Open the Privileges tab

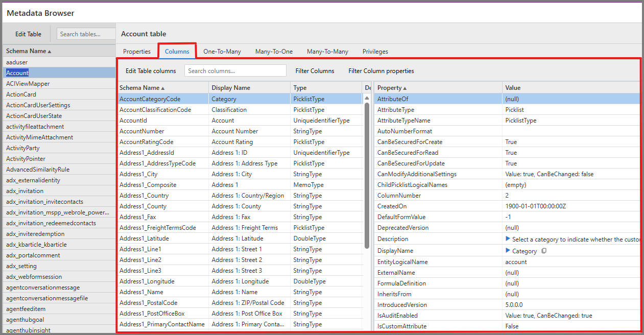coord(375,51)
